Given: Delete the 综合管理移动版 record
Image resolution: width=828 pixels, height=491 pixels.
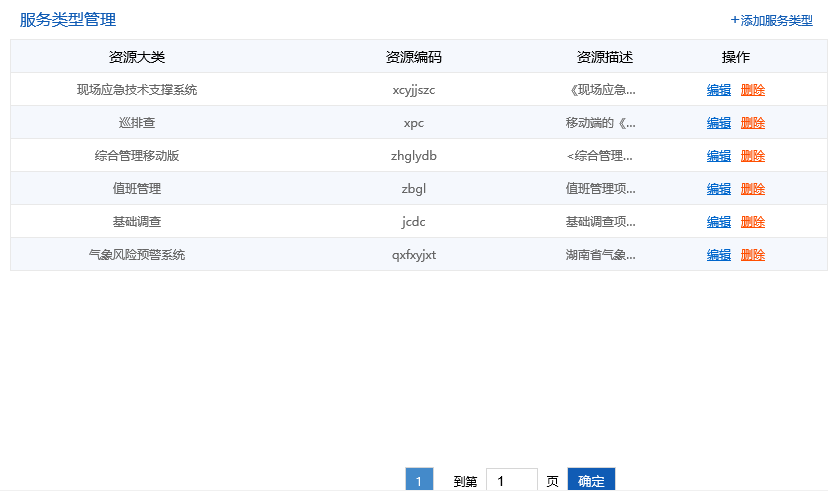Looking at the screenshot, I should pyautogui.click(x=753, y=156).
